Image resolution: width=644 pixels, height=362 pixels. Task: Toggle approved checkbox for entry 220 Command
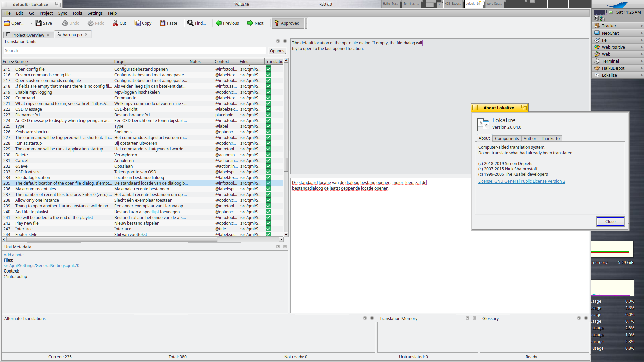[268, 98]
